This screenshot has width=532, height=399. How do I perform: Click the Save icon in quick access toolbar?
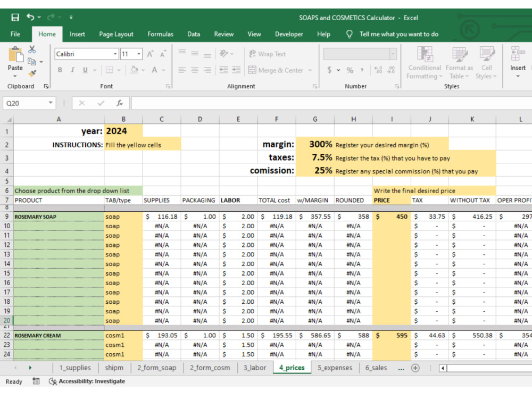pos(15,18)
